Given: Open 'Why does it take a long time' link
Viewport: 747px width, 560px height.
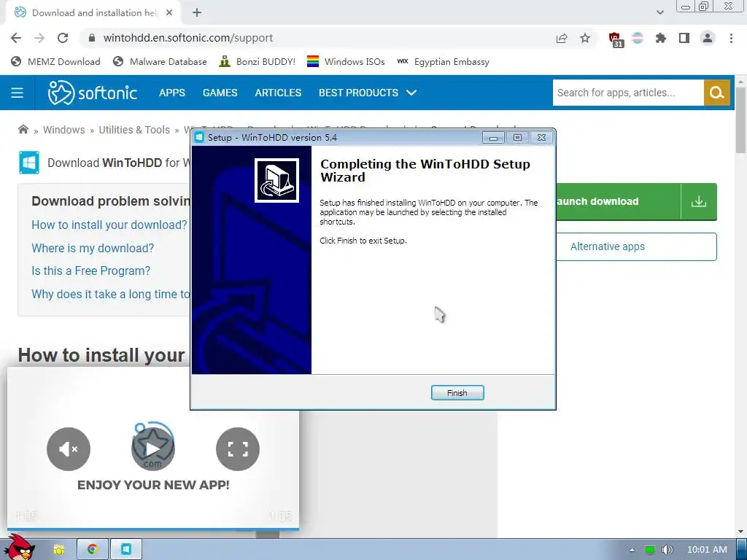Looking at the screenshot, I should pos(111,295).
